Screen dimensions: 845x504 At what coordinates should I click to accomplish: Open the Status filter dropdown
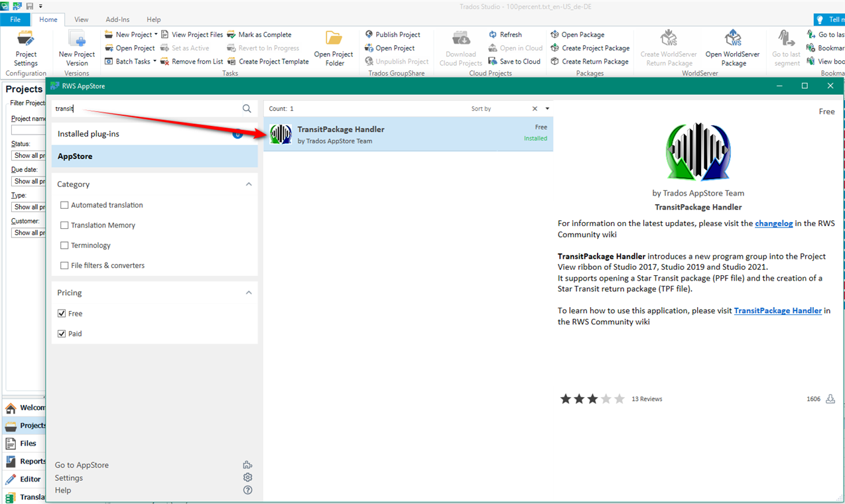click(29, 155)
